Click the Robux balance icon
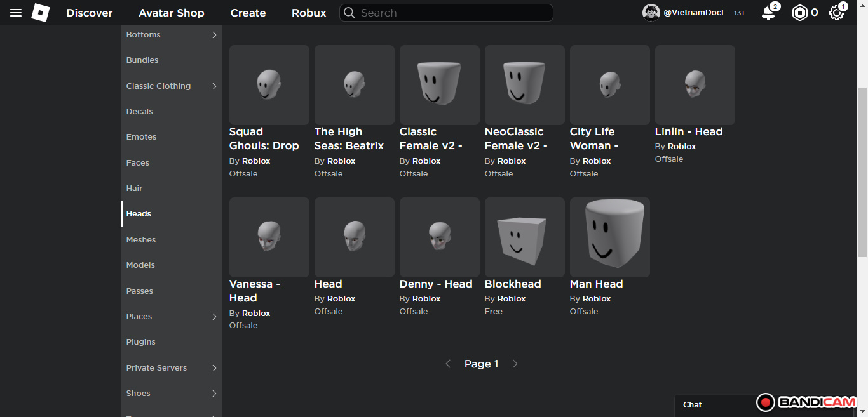Screen dimensions: 868x417 (799, 13)
